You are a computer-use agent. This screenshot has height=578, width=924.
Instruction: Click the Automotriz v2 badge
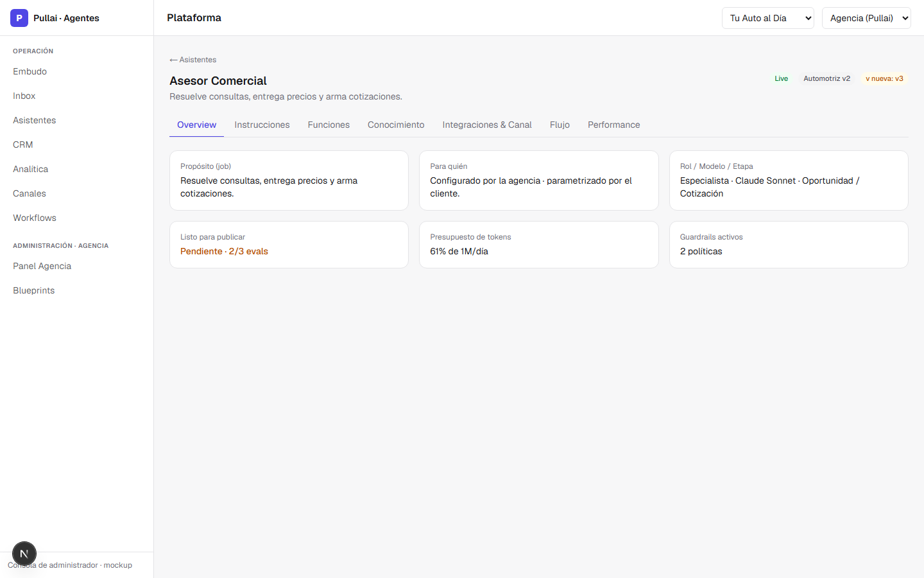tap(826, 78)
